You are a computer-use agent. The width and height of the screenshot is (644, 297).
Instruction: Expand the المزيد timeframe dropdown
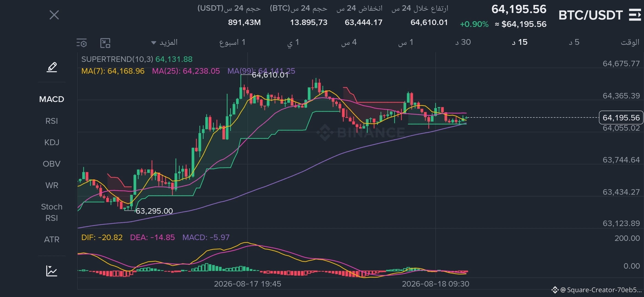[x=164, y=42]
